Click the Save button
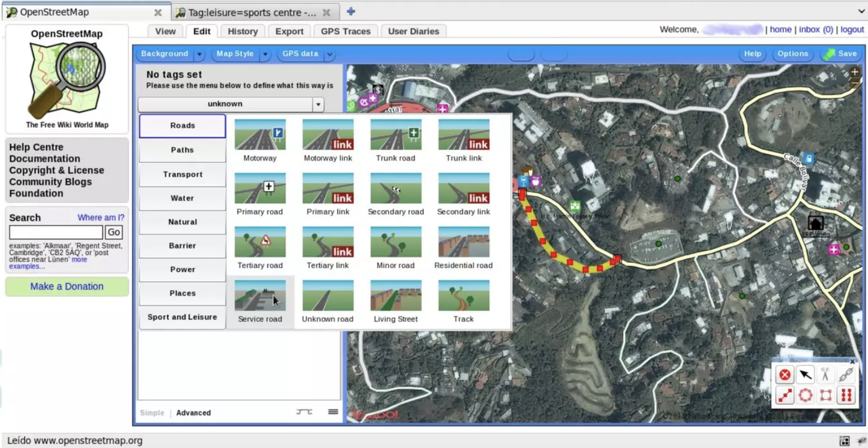Viewport: 868px width, 448px height. 840,54
